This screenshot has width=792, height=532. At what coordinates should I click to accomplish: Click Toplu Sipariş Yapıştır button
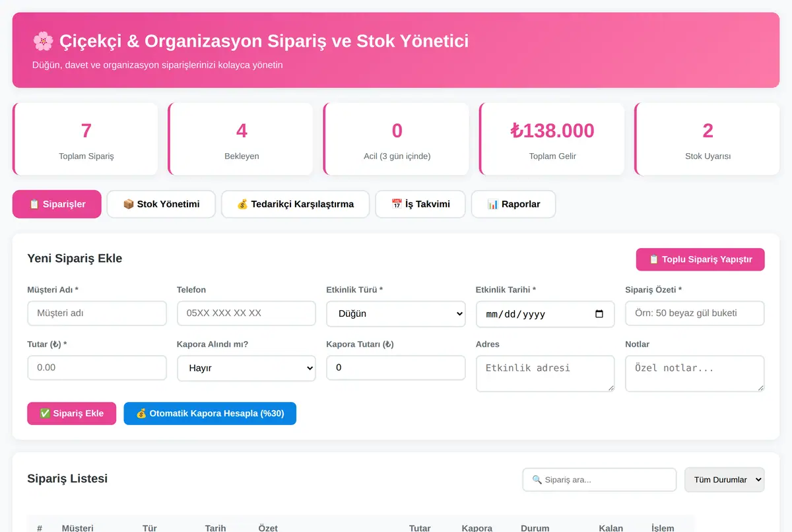click(700, 259)
